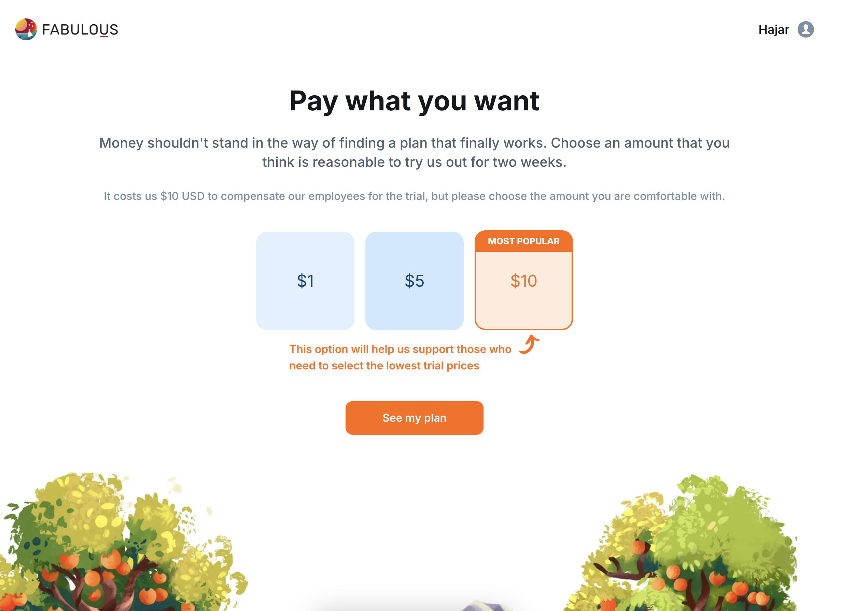Viewport: 868px width, 611px height.
Task: Click the "$10 USD" amount in the cost note
Action: pos(182,196)
